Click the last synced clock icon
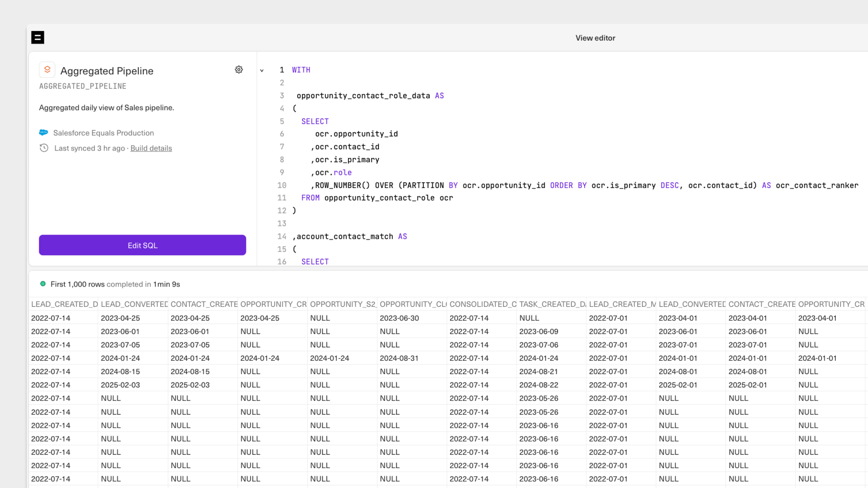868x488 pixels. 44,148
